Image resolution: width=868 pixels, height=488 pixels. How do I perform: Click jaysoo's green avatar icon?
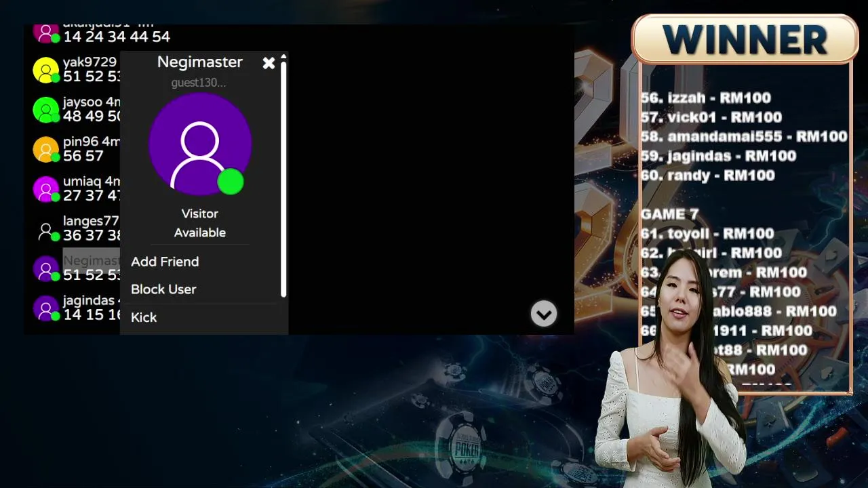click(x=46, y=110)
